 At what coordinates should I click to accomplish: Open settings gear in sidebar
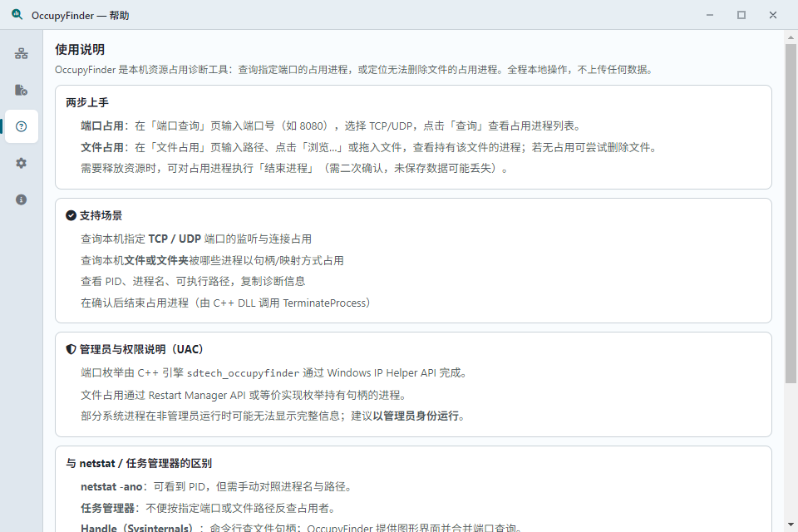tap(22, 163)
